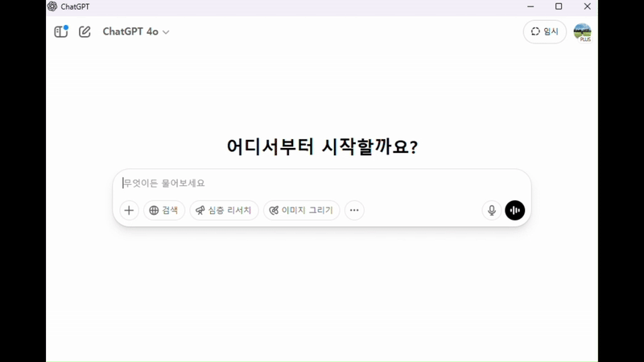Viewport: 644px width, 362px height.
Task: Minimize the ChatGPT window
Action: pos(530,6)
